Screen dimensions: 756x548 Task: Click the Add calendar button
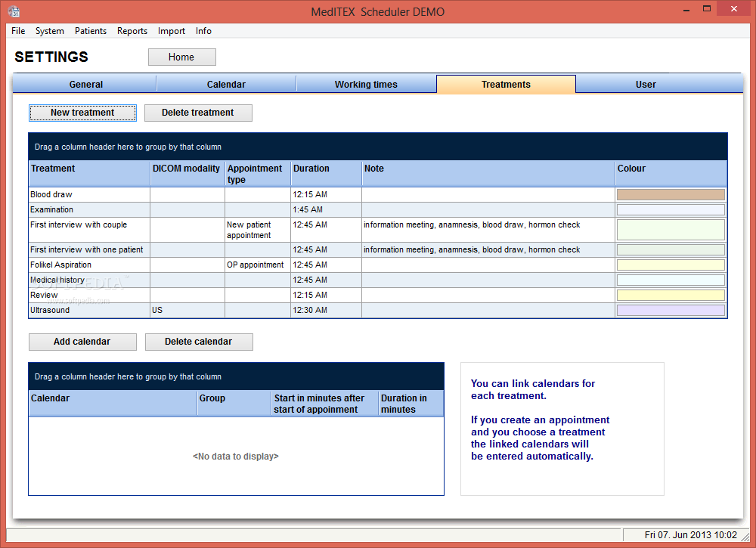(82, 342)
